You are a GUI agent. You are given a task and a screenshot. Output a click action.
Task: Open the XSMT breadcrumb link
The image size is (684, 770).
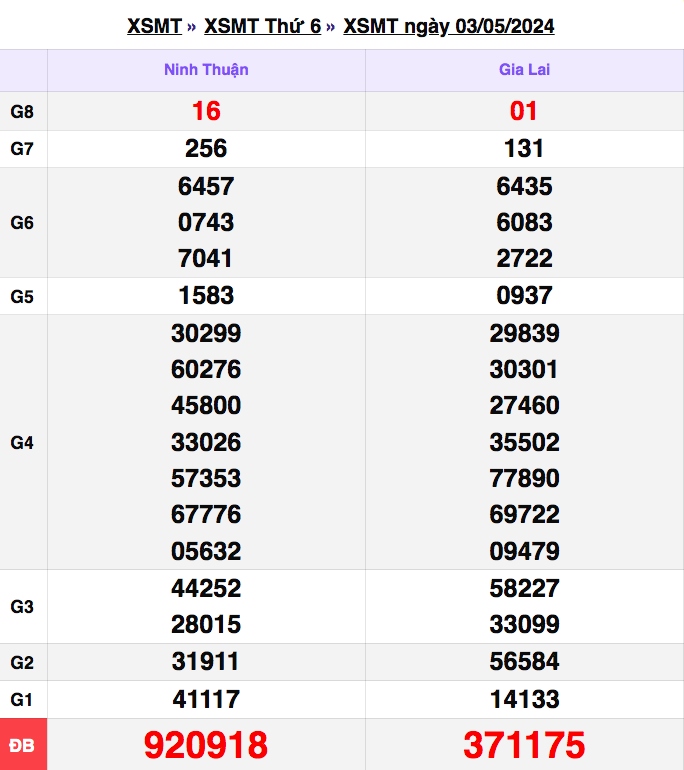point(155,26)
